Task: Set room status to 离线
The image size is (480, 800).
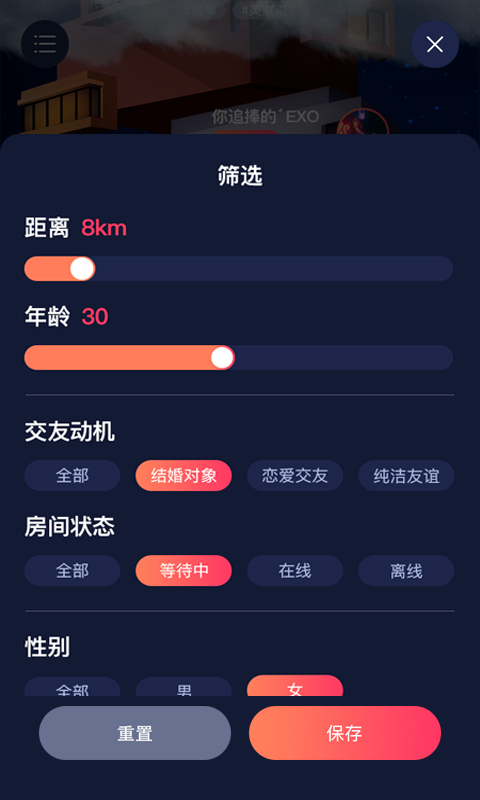Action: (x=406, y=570)
